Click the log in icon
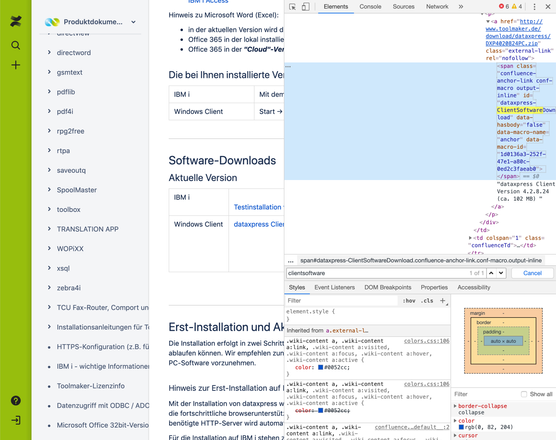Screen dimensions: 556x440 point(16,420)
